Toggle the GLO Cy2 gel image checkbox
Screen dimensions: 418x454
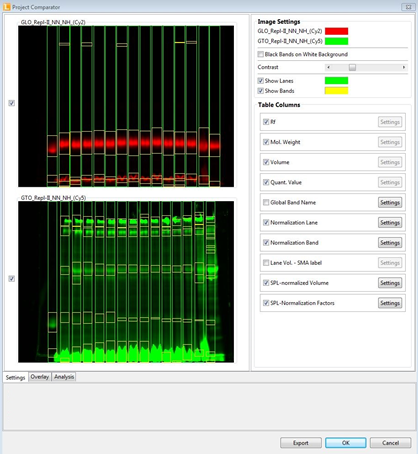pos(12,103)
